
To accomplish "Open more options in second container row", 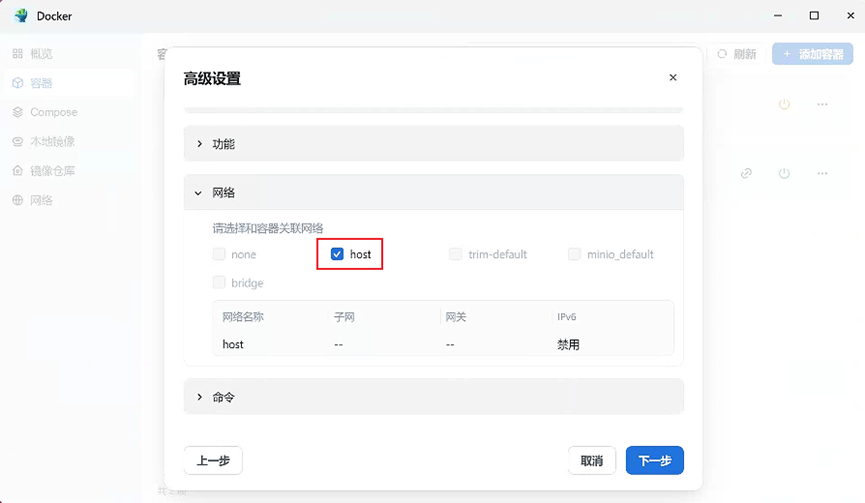I will (x=822, y=173).
